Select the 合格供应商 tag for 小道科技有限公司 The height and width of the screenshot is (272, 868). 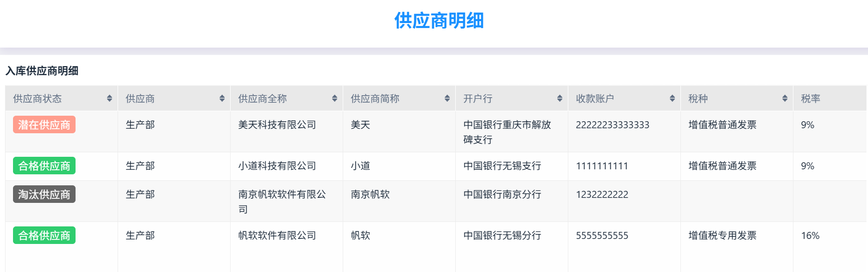point(44,166)
